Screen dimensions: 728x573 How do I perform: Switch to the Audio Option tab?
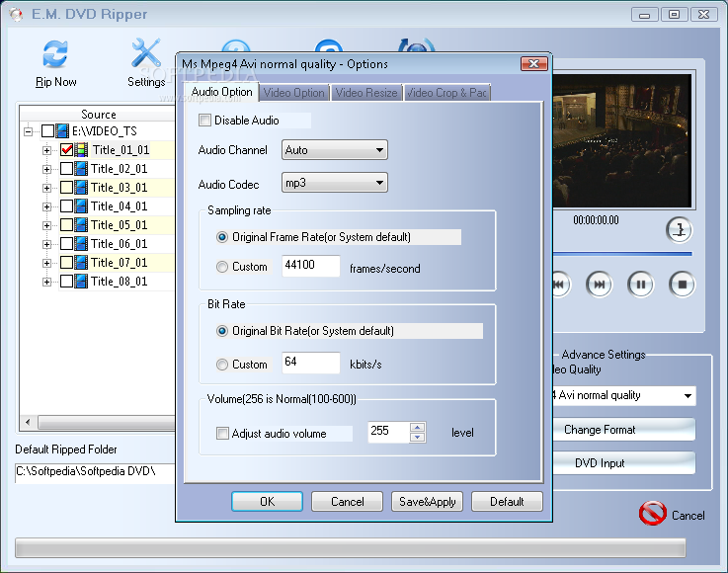pos(221,92)
